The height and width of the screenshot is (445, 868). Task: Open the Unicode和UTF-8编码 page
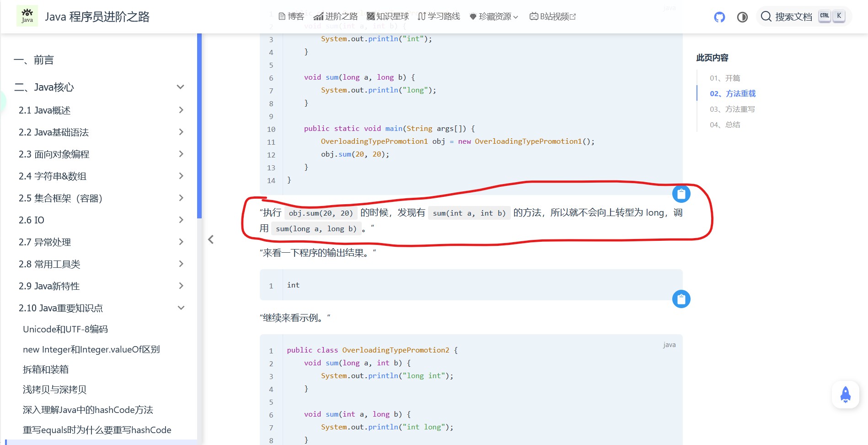[x=65, y=329]
